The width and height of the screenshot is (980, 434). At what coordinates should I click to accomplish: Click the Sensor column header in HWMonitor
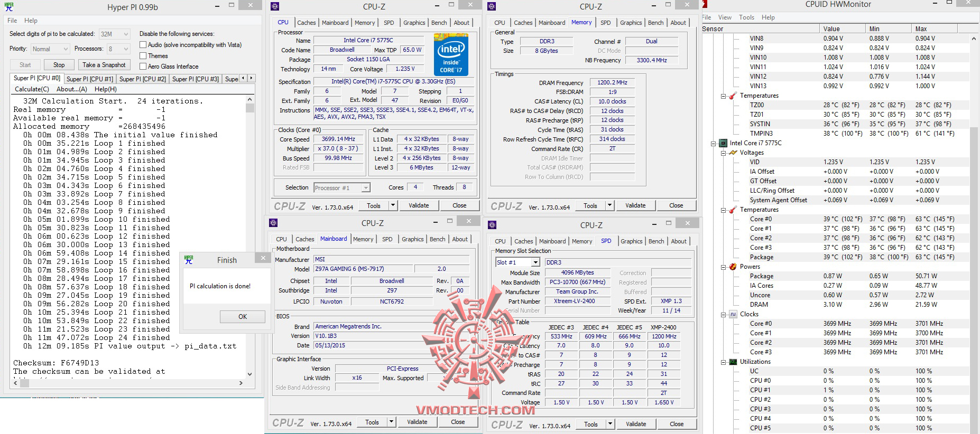(x=761, y=29)
